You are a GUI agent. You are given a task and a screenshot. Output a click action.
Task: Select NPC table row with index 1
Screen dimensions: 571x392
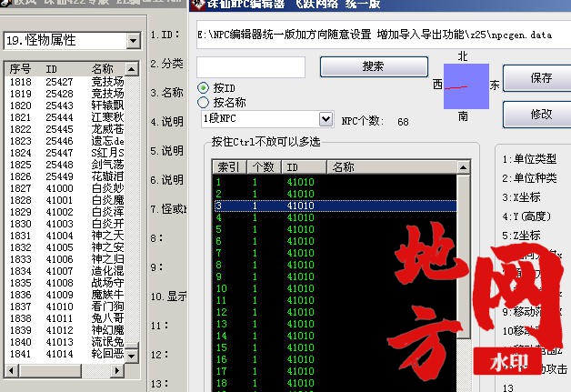335,182
